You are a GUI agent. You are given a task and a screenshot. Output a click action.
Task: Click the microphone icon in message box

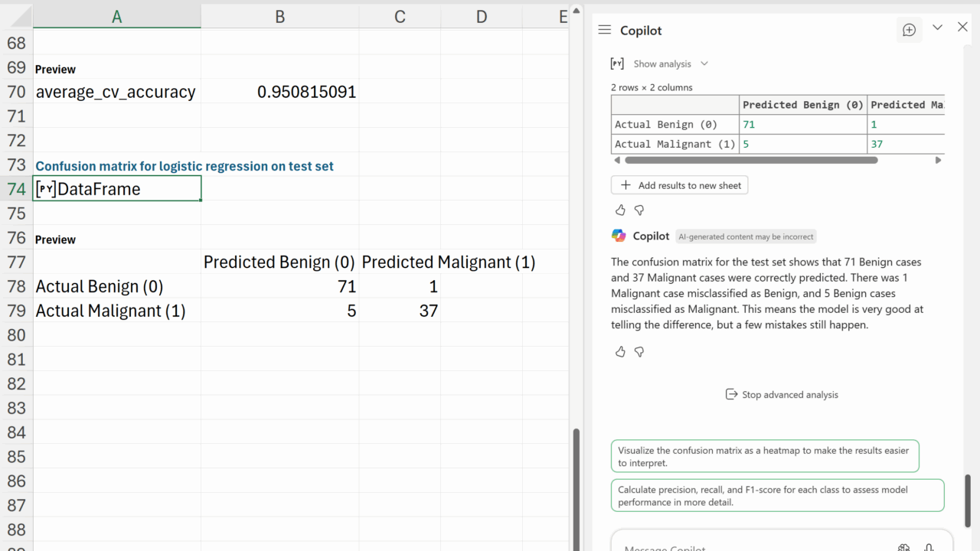click(x=929, y=546)
